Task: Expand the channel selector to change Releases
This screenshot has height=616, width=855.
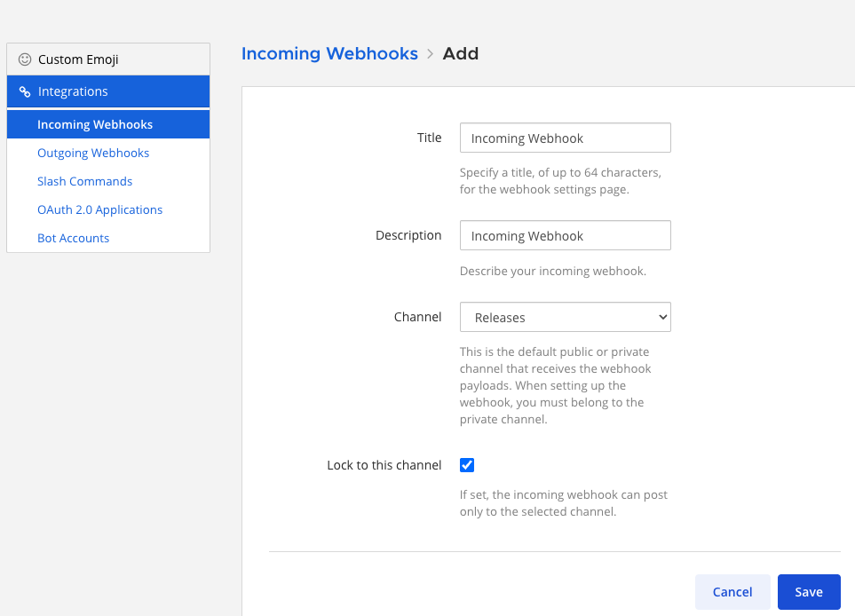Action: coord(565,317)
